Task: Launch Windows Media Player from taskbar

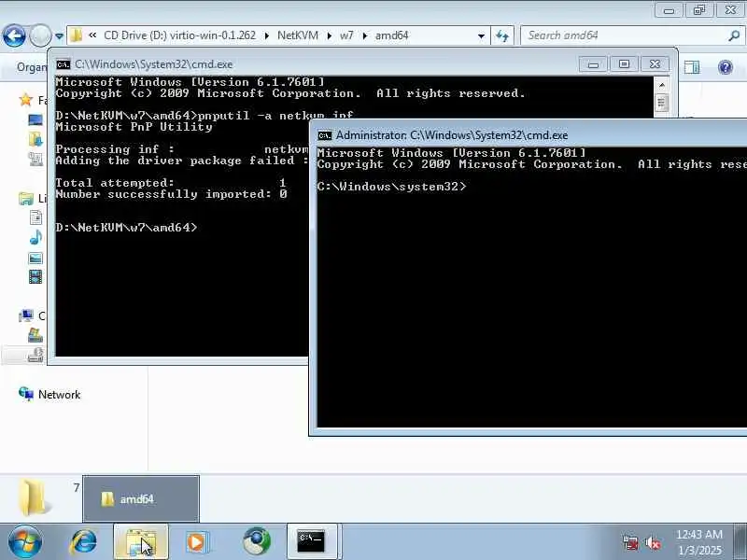Action: pyautogui.click(x=196, y=542)
